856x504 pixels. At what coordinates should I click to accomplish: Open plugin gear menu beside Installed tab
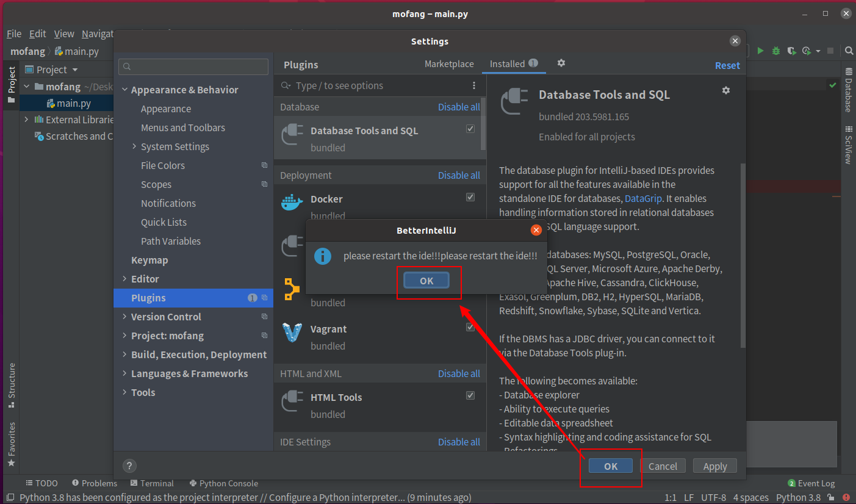point(561,63)
